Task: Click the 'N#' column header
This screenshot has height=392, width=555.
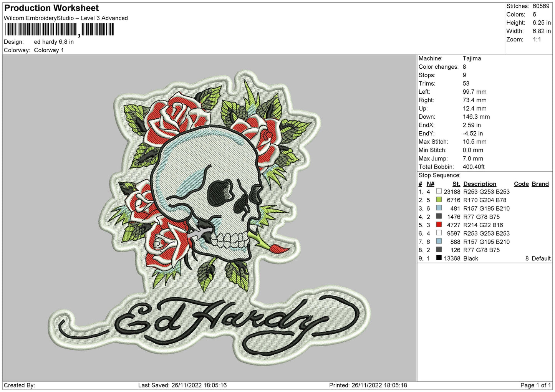Action: pyautogui.click(x=431, y=184)
